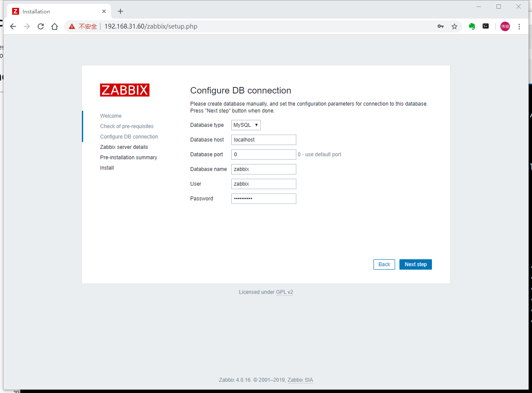Click the Database name field
532x393 pixels.
[264, 169]
